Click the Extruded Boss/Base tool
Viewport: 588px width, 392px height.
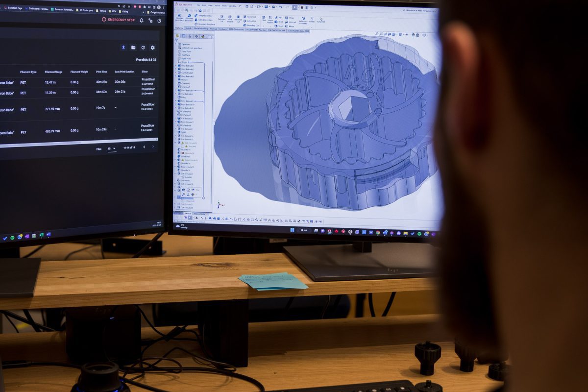coord(179,17)
